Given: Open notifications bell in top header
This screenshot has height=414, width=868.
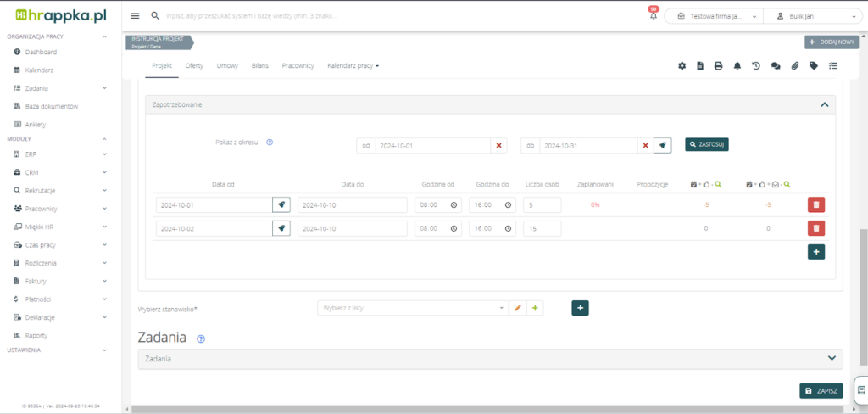Looking at the screenshot, I should [653, 16].
